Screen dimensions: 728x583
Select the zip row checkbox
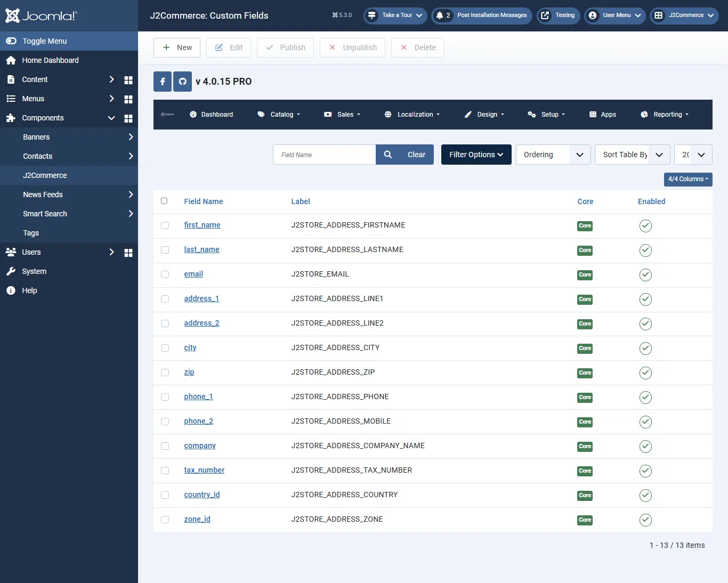165,373
